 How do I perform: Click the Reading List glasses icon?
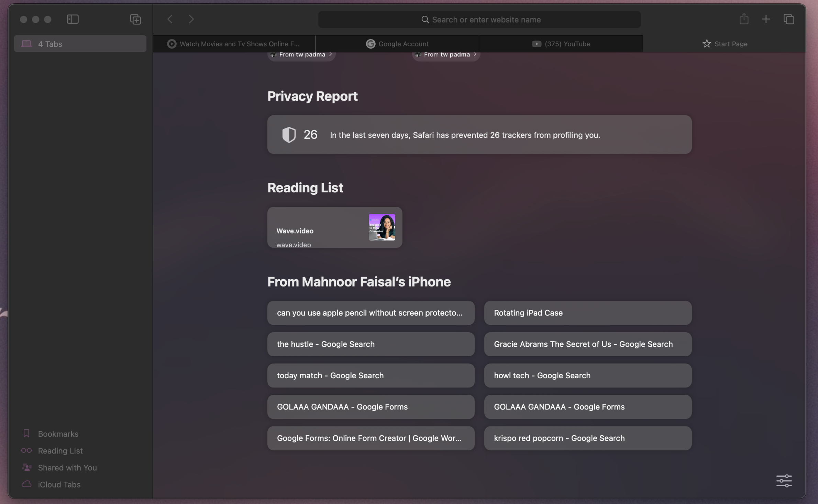[x=26, y=450]
